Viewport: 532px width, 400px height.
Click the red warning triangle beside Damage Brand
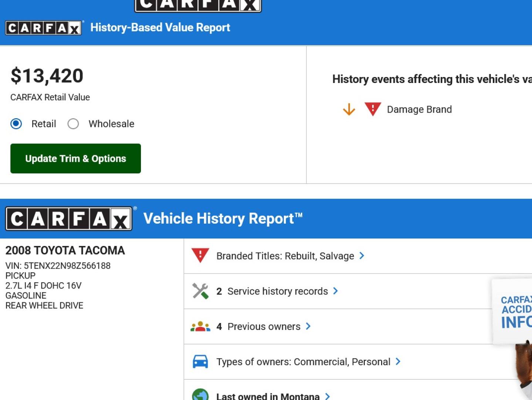pos(373,109)
